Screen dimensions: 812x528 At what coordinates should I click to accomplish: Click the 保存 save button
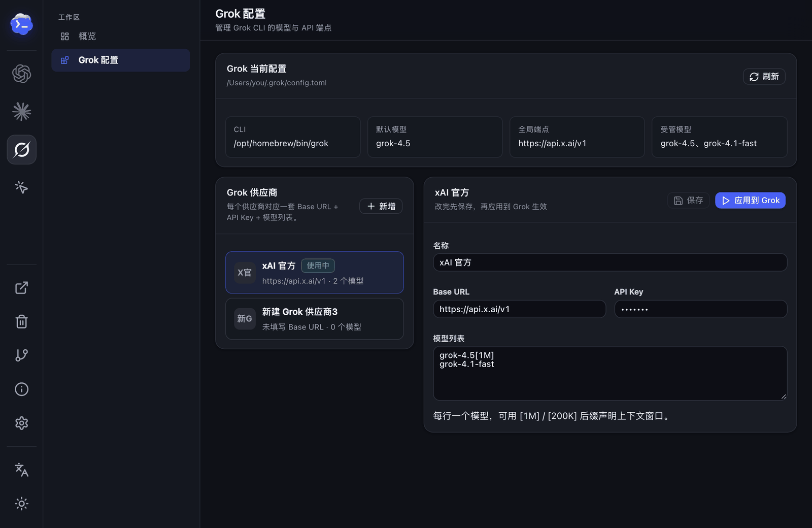tap(688, 201)
